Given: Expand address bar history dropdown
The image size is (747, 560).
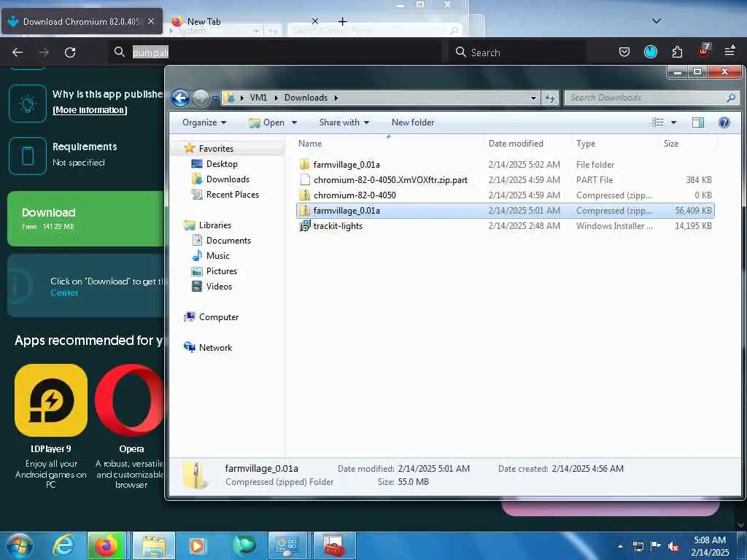Looking at the screenshot, I should click(x=533, y=98).
